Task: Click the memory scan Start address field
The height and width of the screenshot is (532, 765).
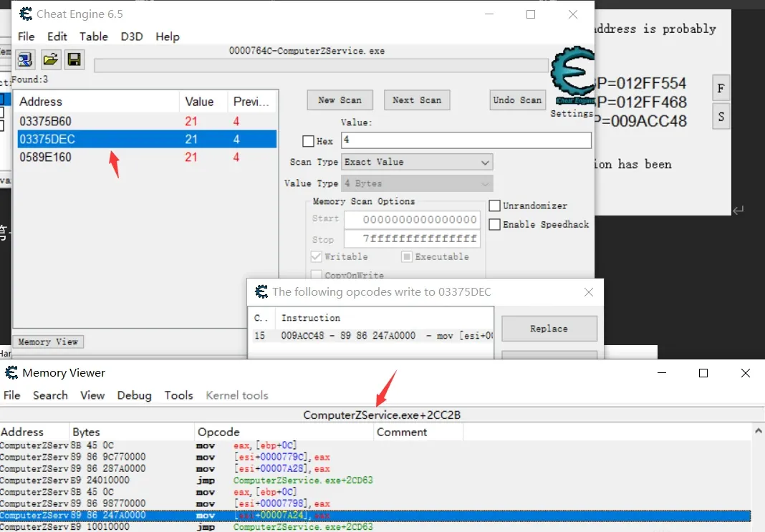Action: [413, 220]
